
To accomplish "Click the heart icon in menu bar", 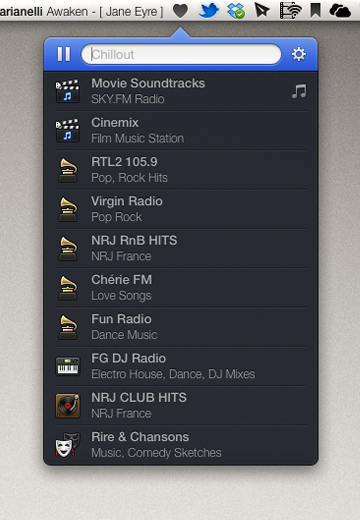I will [x=180, y=11].
